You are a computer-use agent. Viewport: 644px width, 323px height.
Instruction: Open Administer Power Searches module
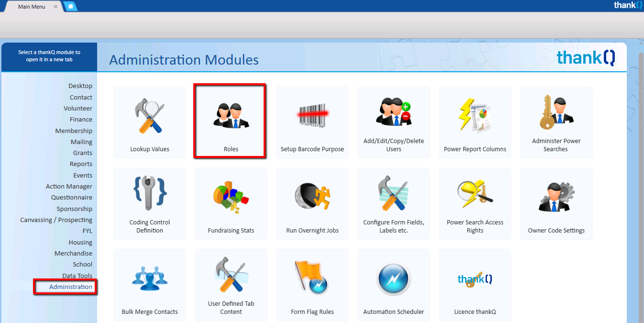(556, 123)
